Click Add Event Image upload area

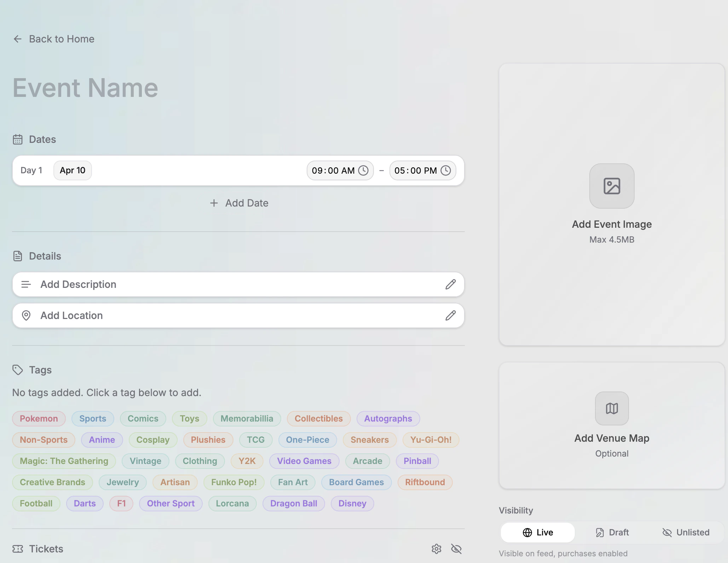[612, 204]
